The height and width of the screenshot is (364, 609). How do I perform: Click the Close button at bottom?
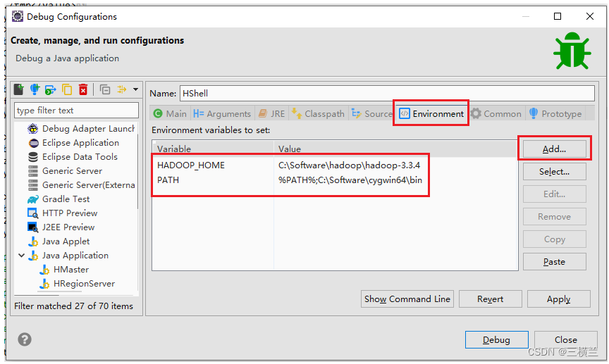pyautogui.click(x=565, y=340)
